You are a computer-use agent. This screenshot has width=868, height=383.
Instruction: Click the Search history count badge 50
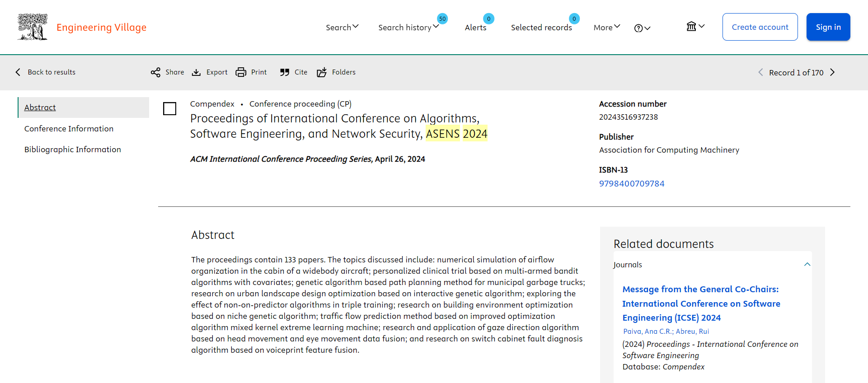[x=442, y=19]
